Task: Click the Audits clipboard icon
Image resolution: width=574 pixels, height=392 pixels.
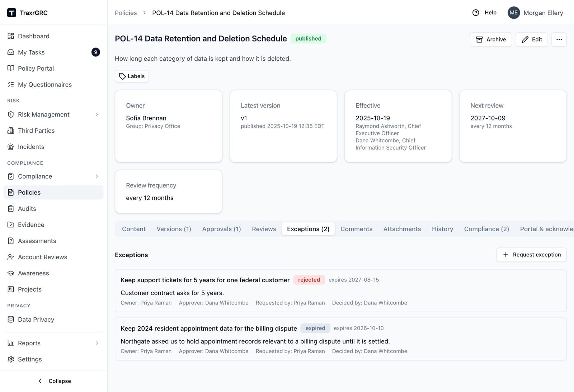Action: point(11,208)
